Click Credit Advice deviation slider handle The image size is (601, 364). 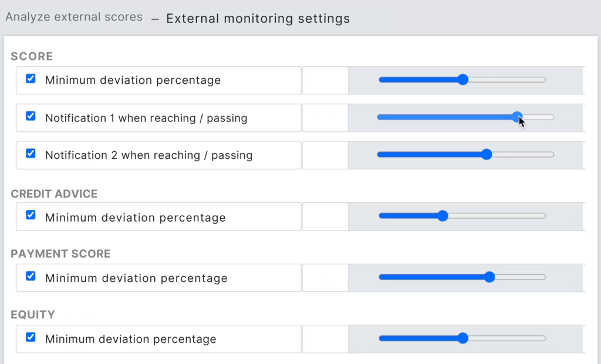tap(443, 216)
